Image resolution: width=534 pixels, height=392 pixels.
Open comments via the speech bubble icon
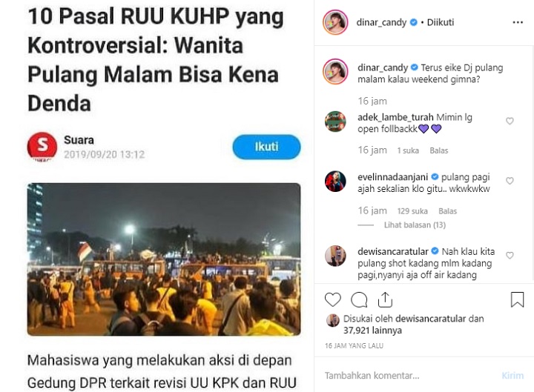point(359,300)
